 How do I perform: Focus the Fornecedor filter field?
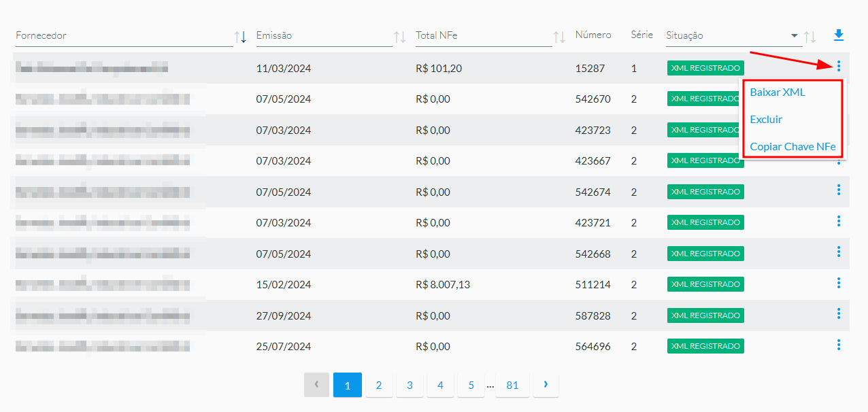[x=122, y=35]
